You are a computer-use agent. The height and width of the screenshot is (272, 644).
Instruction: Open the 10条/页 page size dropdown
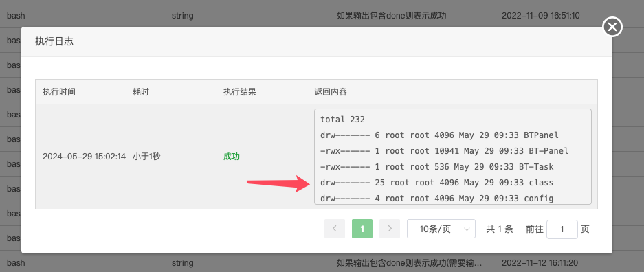tap(441, 229)
